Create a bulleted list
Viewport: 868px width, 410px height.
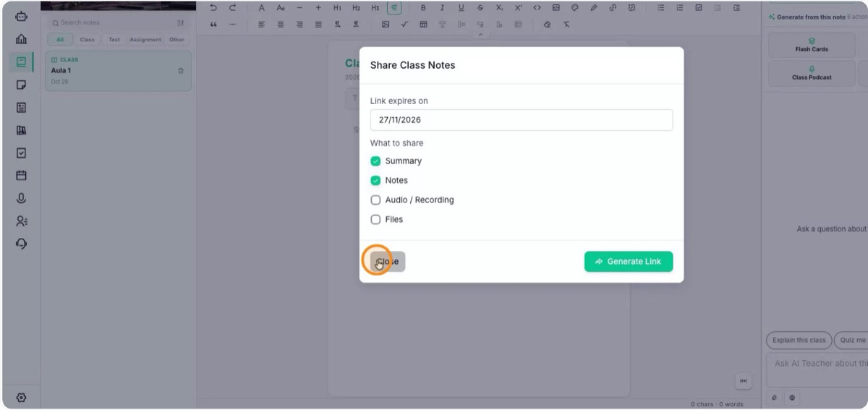[660, 8]
